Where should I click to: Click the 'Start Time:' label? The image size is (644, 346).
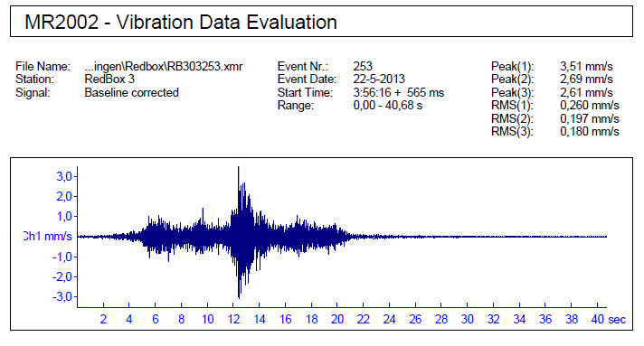pos(305,92)
